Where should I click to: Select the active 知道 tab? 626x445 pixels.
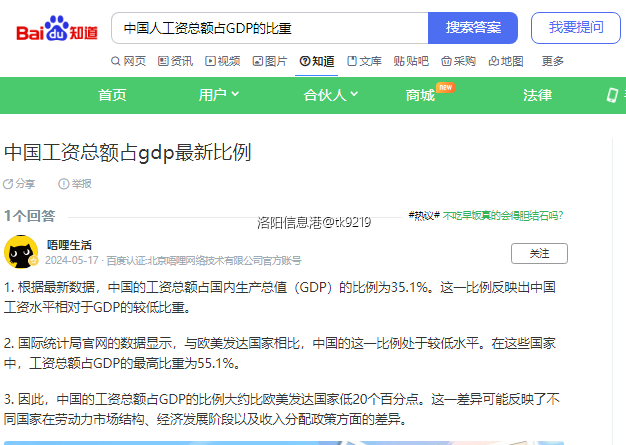(x=317, y=61)
